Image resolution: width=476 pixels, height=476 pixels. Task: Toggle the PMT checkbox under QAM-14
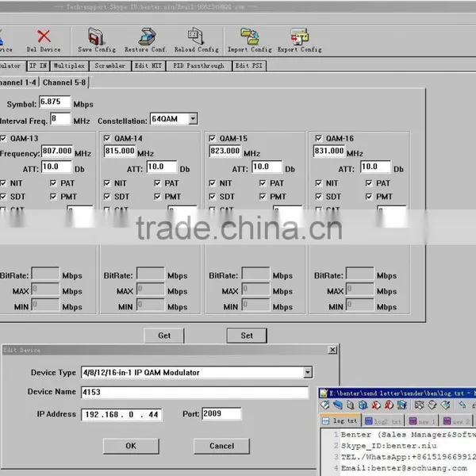157,197
